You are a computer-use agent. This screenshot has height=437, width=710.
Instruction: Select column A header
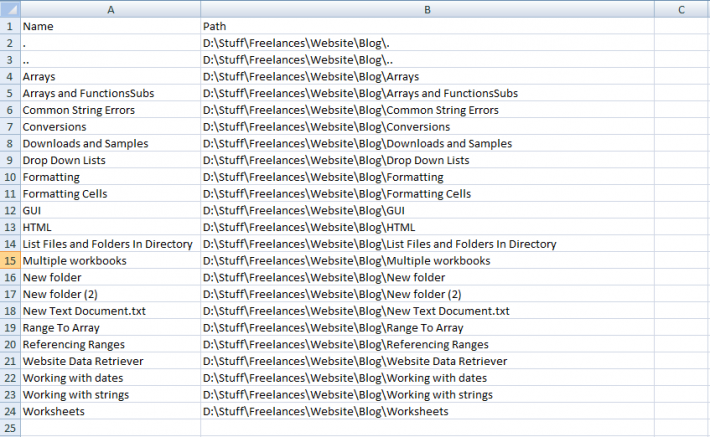(109, 9)
